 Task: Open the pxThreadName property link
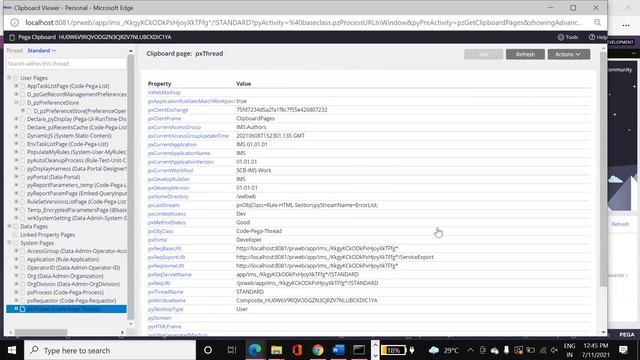coord(166,292)
